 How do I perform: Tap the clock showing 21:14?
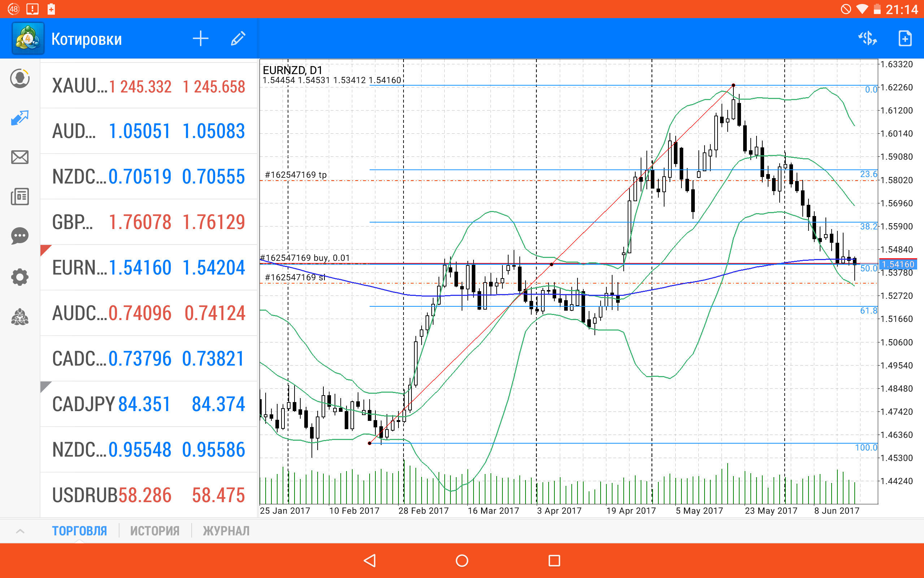902,9
